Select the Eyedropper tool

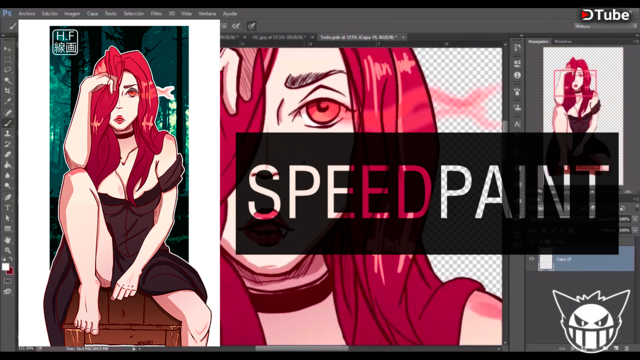(8, 102)
